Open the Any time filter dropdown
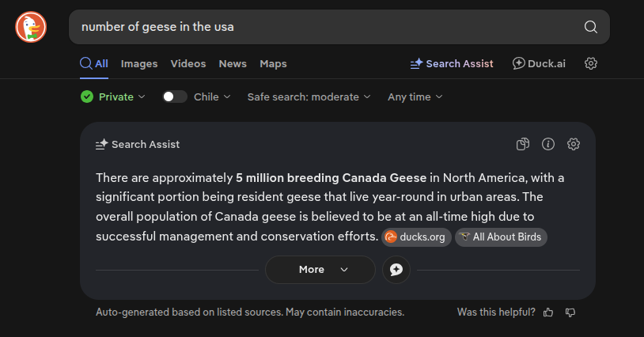Viewport: 644px width, 337px height. pos(415,97)
